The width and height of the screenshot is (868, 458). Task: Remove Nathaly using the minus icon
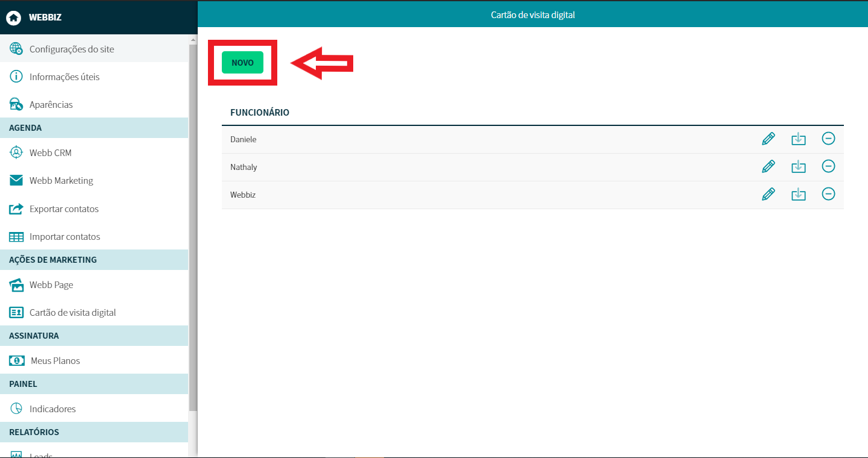point(828,166)
